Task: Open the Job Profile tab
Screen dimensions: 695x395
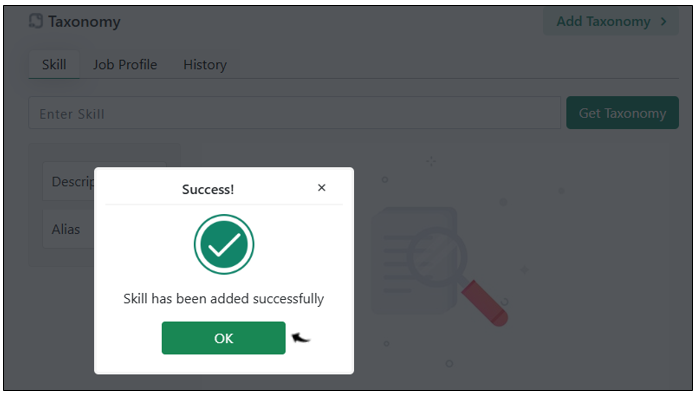Action: coord(125,65)
